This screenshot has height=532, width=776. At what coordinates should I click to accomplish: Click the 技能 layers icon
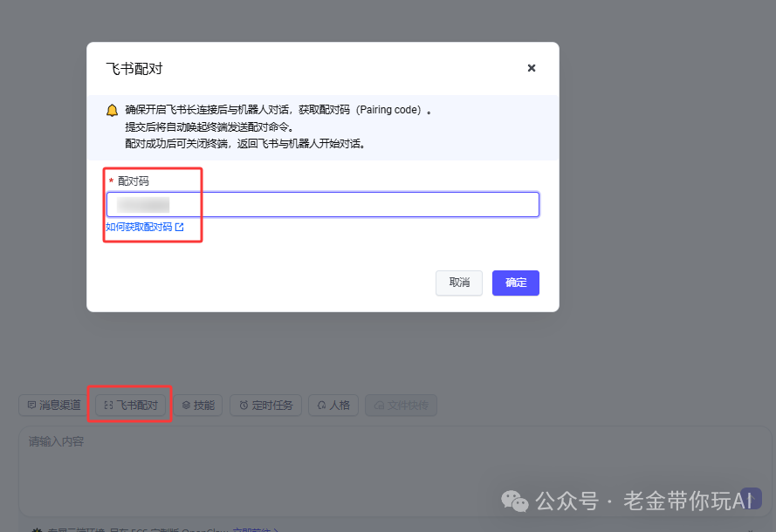186,406
